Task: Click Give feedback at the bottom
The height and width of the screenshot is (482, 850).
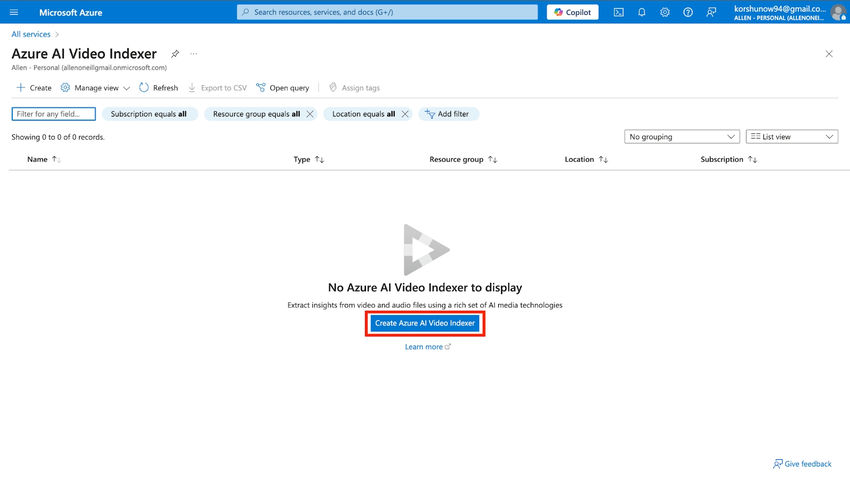Action: [x=802, y=464]
